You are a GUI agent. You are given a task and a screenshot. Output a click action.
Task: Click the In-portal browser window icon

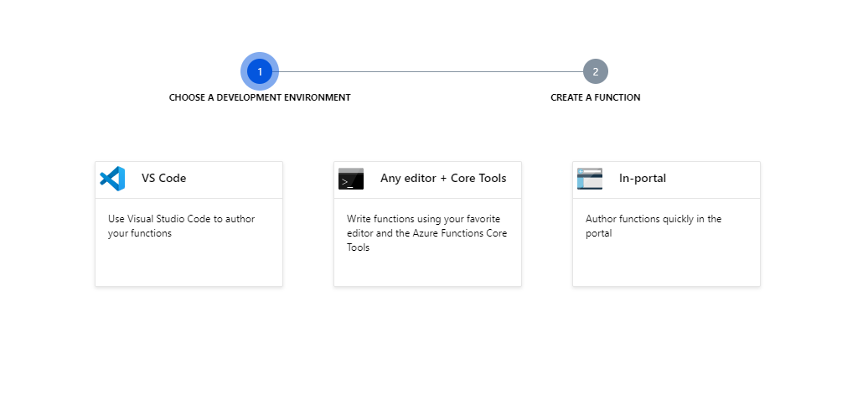coord(590,179)
